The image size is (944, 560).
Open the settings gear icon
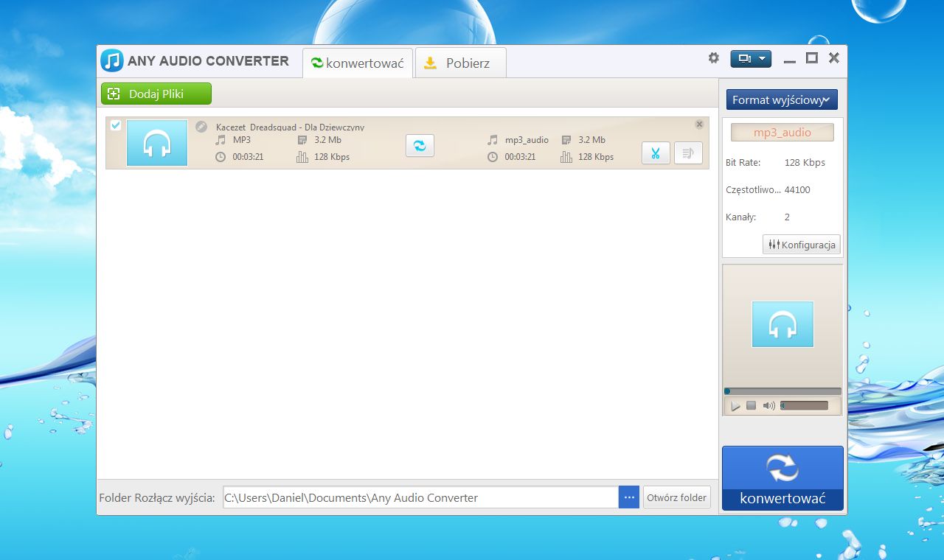pos(713,57)
